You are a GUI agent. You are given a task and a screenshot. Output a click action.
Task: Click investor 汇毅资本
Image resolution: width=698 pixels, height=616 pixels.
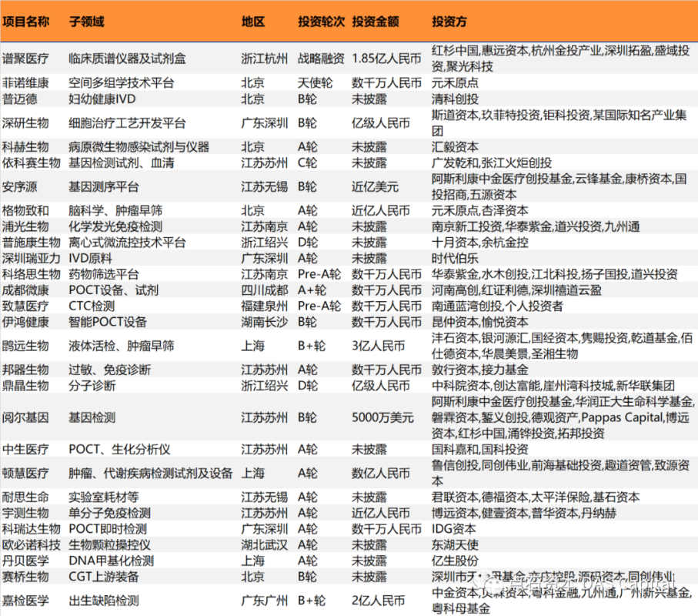pyautogui.click(x=455, y=147)
